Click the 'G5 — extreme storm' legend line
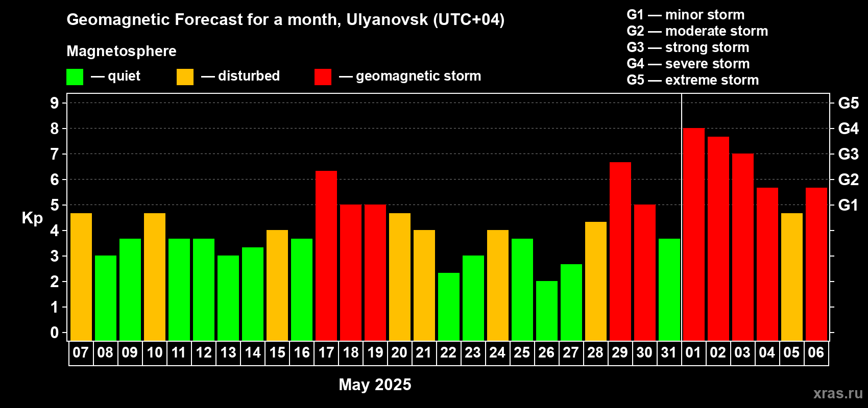 click(693, 80)
